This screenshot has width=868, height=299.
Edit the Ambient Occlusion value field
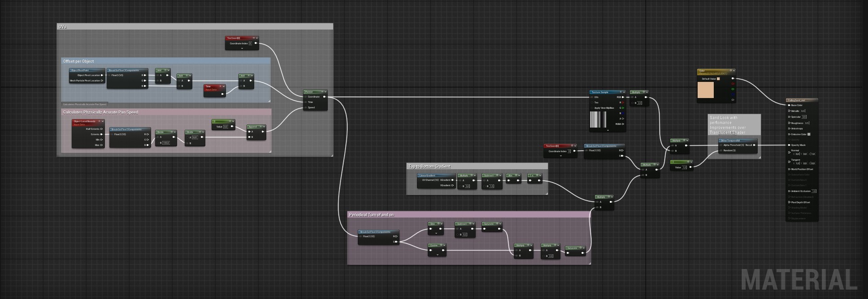pyautogui.click(x=814, y=191)
